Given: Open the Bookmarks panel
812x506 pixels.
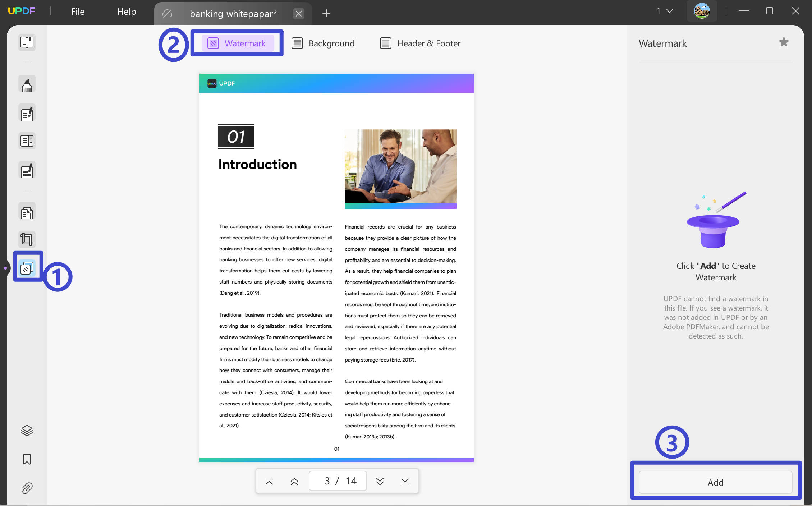Looking at the screenshot, I should (x=27, y=459).
